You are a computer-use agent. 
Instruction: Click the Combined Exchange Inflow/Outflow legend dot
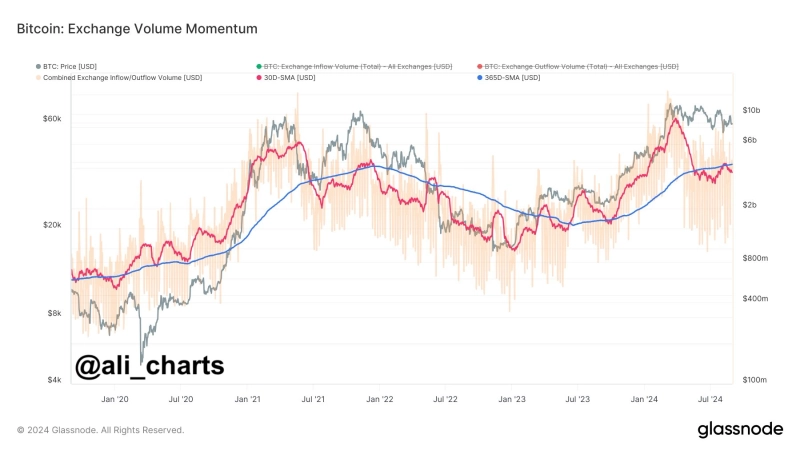click(39, 77)
